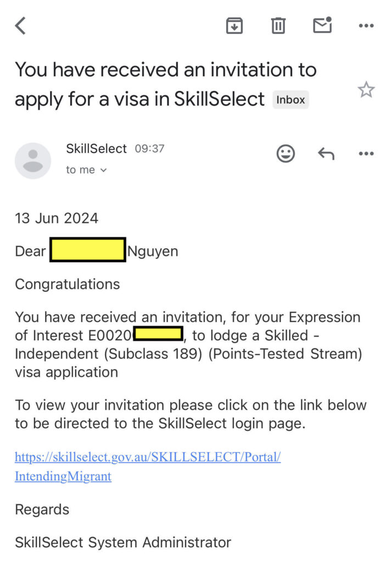Screen dimensions: 392x562
Task: Tap the sender's profile avatar
Action: pos(33,161)
